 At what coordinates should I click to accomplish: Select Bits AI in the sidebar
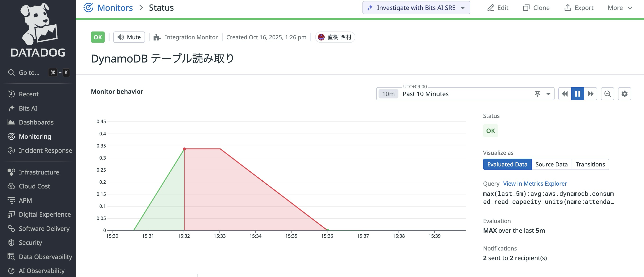28,108
